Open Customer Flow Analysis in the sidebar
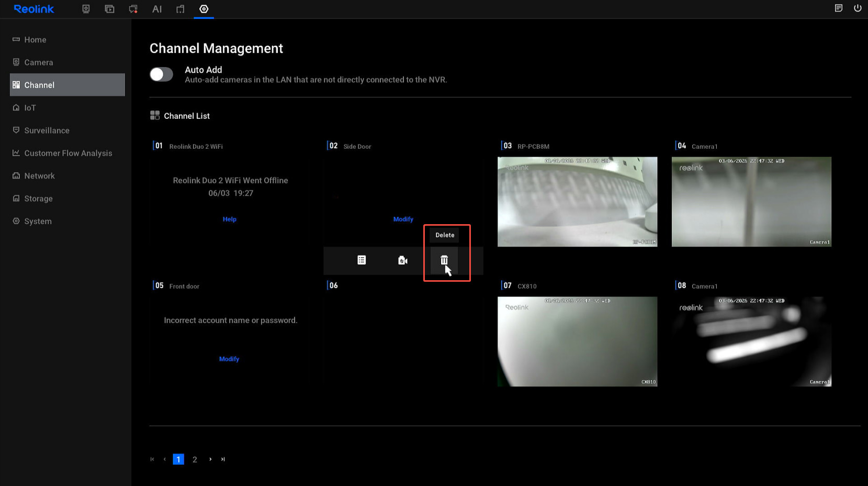 (67, 153)
